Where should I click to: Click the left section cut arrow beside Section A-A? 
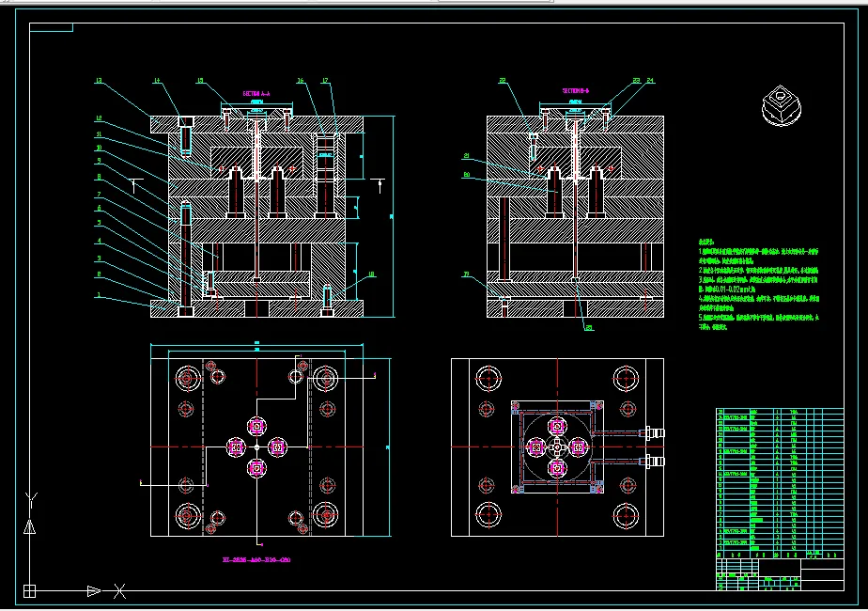pyautogui.click(x=134, y=185)
